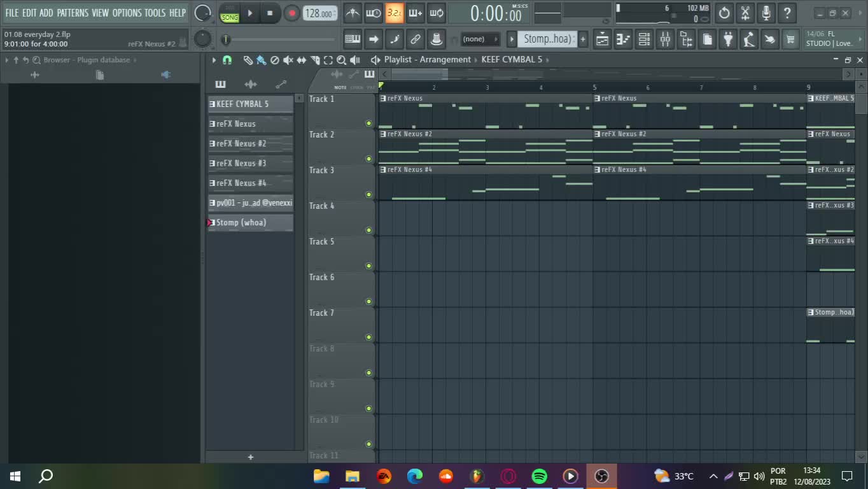Open Microsoft Edge from the taskbar
This screenshot has height=489, width=868.
(x=415, y=476)
